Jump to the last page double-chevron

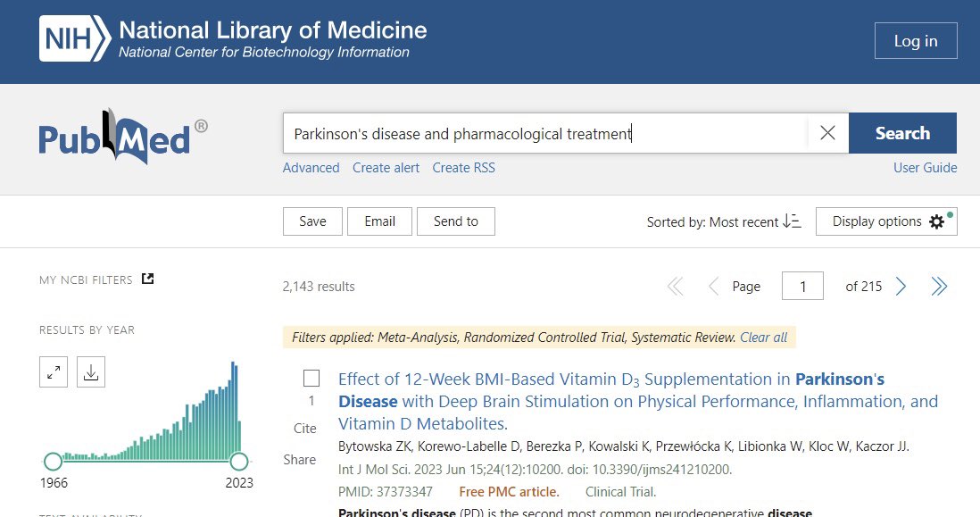(x=938, y=286)
